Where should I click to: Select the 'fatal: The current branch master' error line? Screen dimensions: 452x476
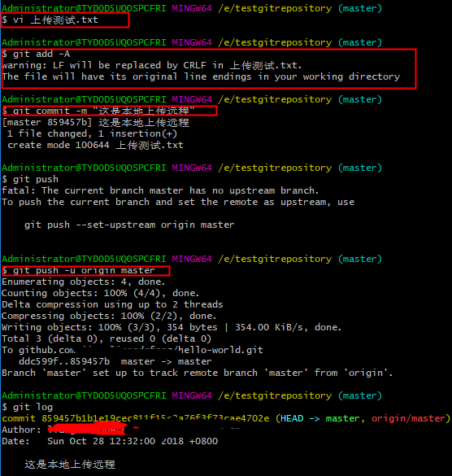click(x=160, y=190)
